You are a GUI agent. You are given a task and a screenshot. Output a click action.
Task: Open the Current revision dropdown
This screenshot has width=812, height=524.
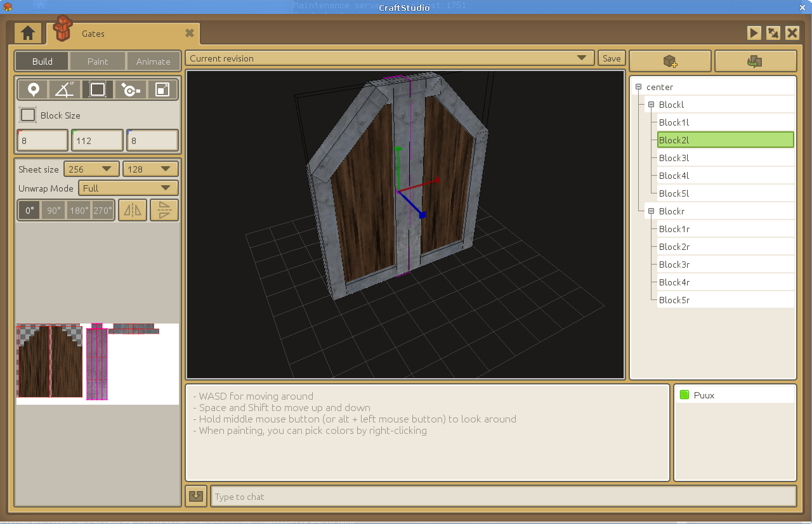[x=390, y=58]
